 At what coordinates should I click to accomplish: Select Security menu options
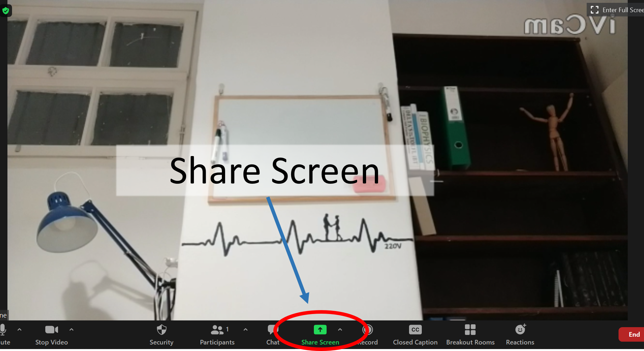pyautogui.click(x=161, y=334)
